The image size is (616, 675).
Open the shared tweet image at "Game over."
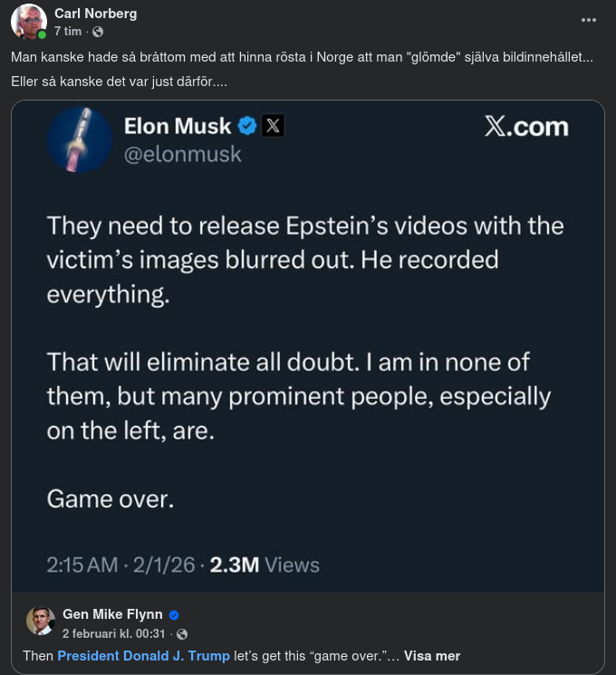(x=110, y=498)
